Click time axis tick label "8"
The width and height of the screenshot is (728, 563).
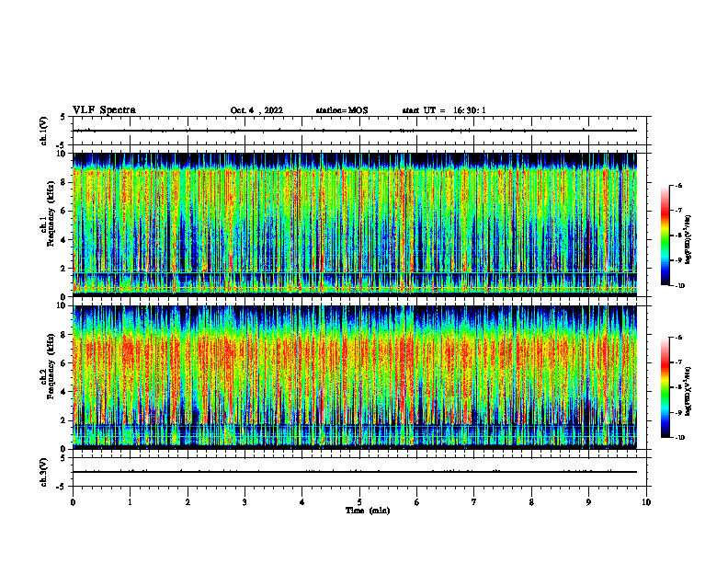[531, 502]
